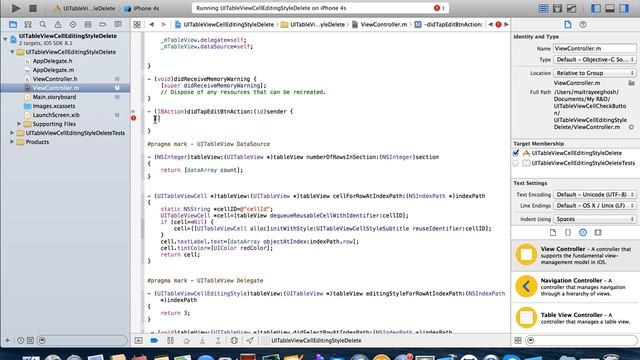The width and height of the screenshot is (640, 360).
Task: Open the Line Endings dropdown
Action: [x=594, y=206]
